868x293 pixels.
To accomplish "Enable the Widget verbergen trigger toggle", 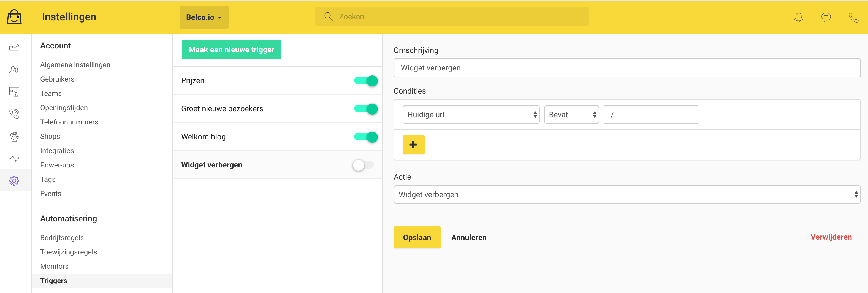I will (363, 165).
